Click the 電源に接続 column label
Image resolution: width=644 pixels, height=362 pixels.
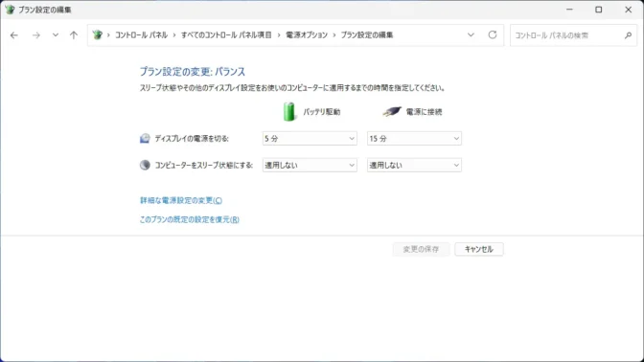[424, 112]
